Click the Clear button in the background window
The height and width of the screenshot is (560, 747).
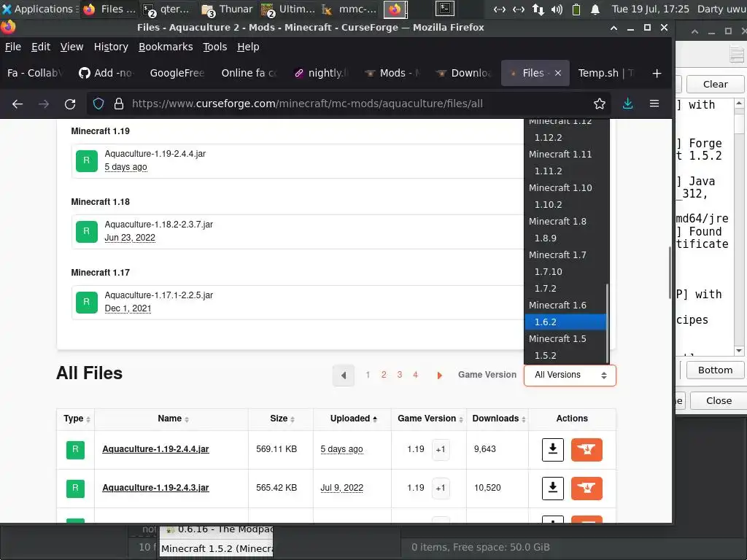click(x=715, y=85)
